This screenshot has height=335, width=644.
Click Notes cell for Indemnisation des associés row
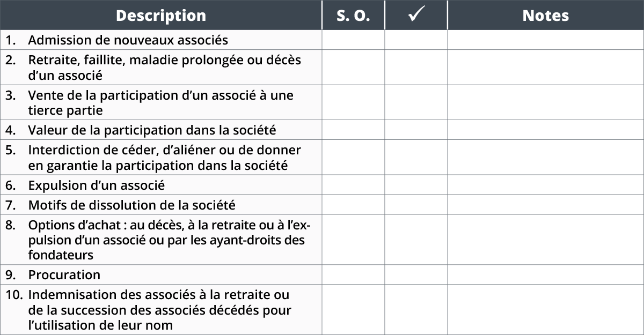(546, 309)
